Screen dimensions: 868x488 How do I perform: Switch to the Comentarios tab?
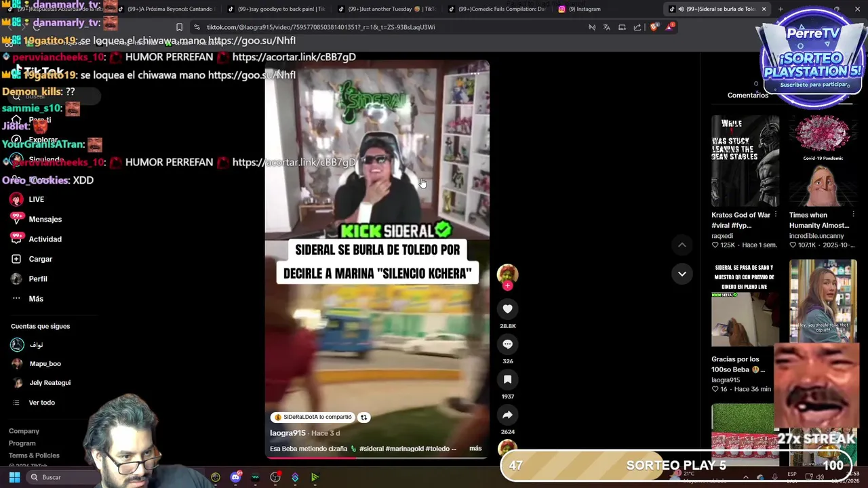pos(748,95)
